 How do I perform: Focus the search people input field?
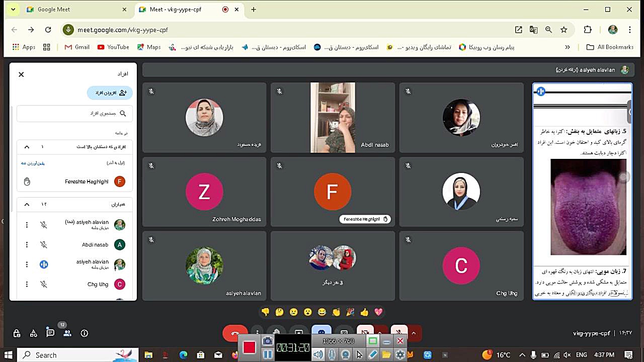[x=74, y=114]
